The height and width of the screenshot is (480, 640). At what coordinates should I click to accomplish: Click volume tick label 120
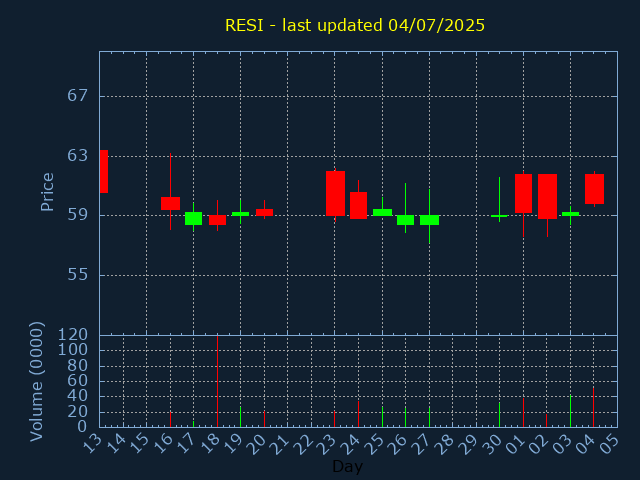pos(73,335)
